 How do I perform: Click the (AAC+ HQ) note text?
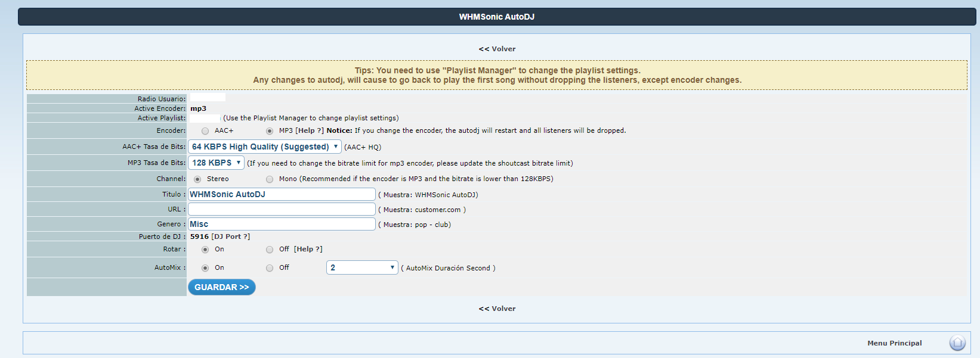[363, 147]
